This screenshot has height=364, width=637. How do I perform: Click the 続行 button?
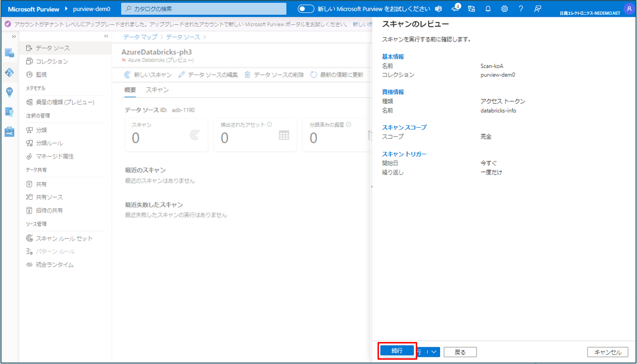point(397,351)
